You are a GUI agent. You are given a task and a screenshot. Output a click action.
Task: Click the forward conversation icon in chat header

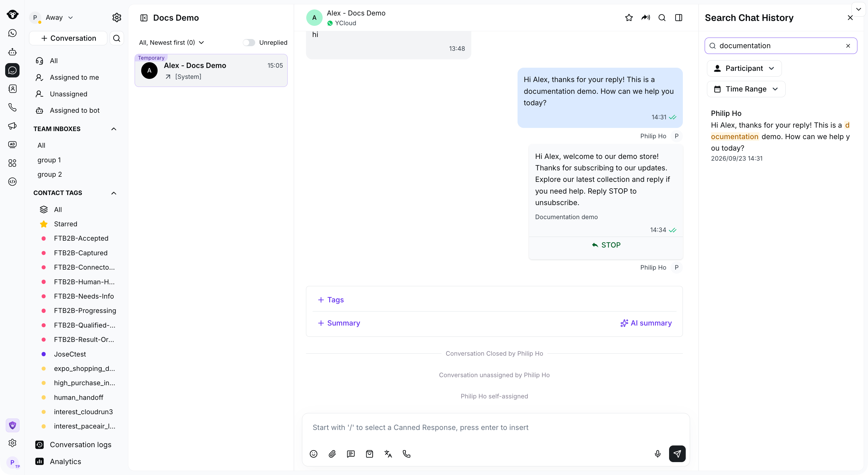[x=645, y=17]
